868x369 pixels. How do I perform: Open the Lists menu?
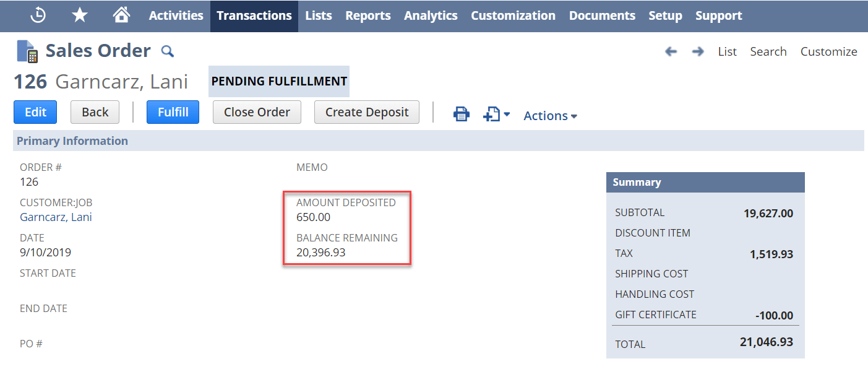pyautogui.click(x=319, y=16)
